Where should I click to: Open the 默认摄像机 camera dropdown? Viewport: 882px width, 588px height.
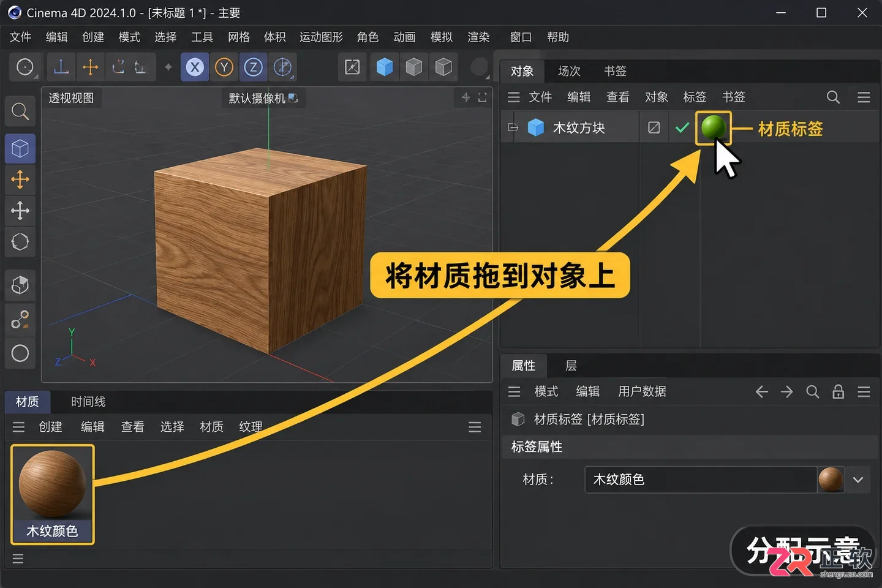click(263, 98)
